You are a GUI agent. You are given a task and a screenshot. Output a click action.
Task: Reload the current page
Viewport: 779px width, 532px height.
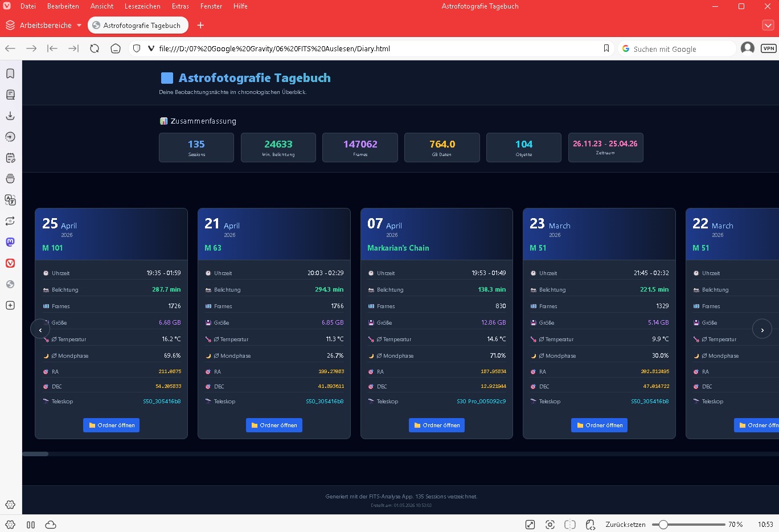[x=95, y=48]
